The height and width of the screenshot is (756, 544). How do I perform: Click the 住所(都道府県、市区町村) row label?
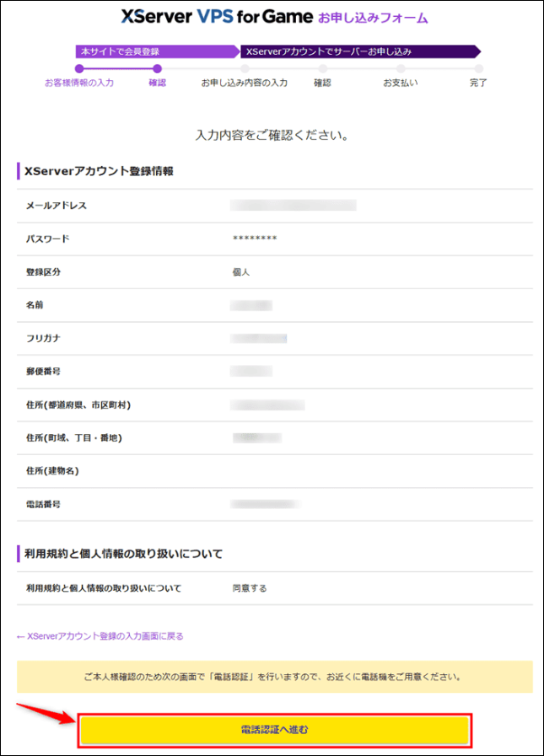pyautogui.click(x=78, y=405)
